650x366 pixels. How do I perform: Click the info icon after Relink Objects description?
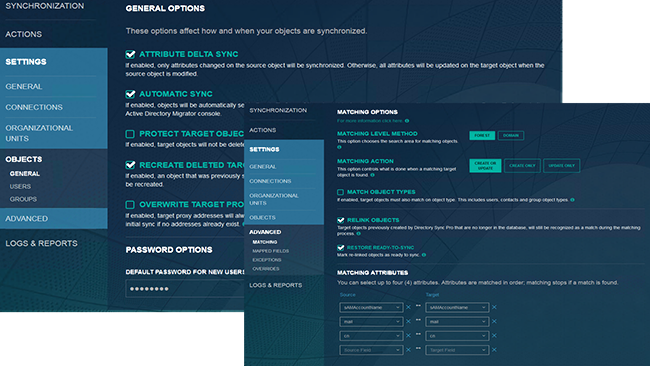359,234
